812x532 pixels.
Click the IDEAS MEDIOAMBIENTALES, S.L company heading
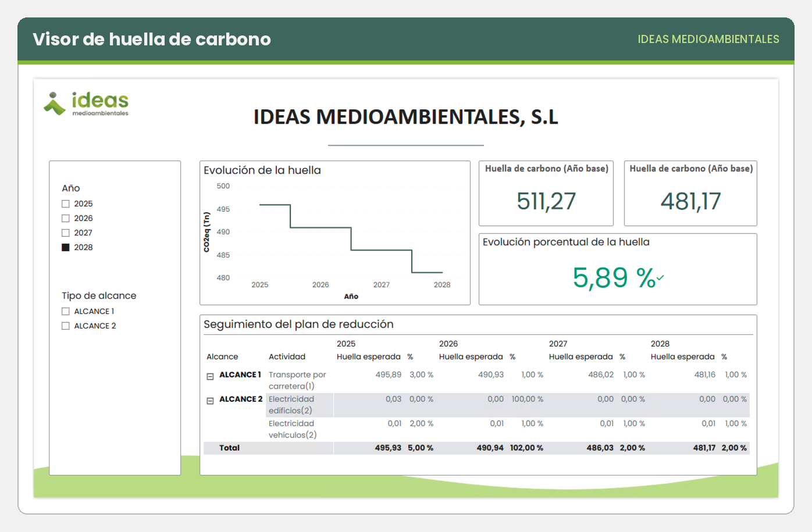point(406,117)
